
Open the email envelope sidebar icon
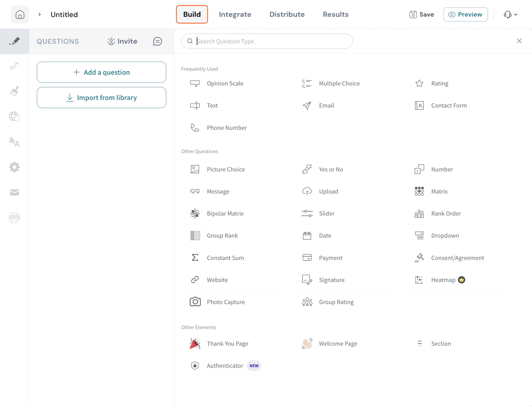(14, 193)
